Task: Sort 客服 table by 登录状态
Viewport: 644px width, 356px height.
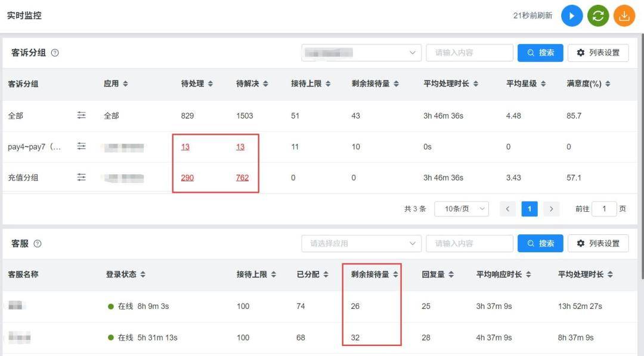Action: coord(126,274)
